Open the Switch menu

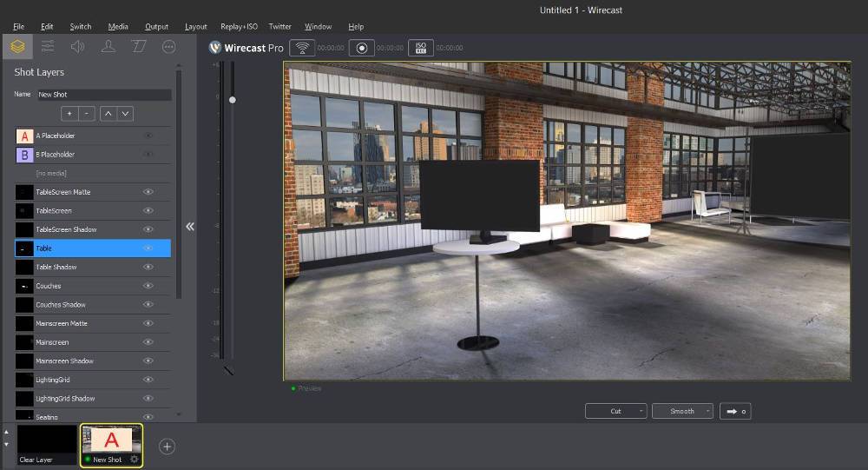coord(80,27)
